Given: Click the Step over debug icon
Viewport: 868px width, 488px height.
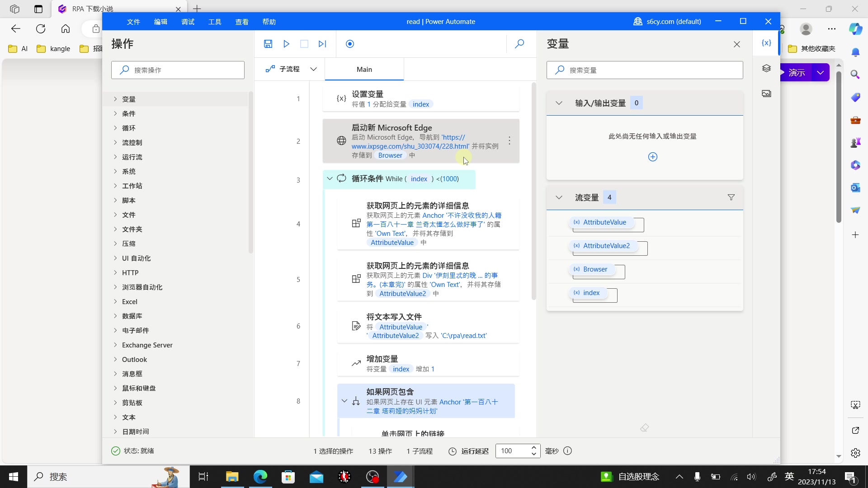Looking at the screenshot, I should 322,43.
